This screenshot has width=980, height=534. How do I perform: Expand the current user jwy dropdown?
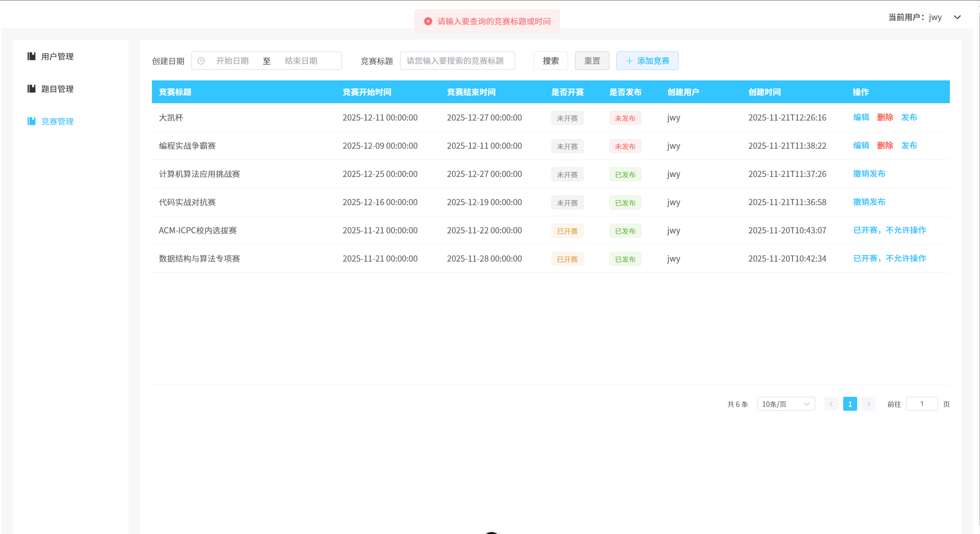[957, 17]
